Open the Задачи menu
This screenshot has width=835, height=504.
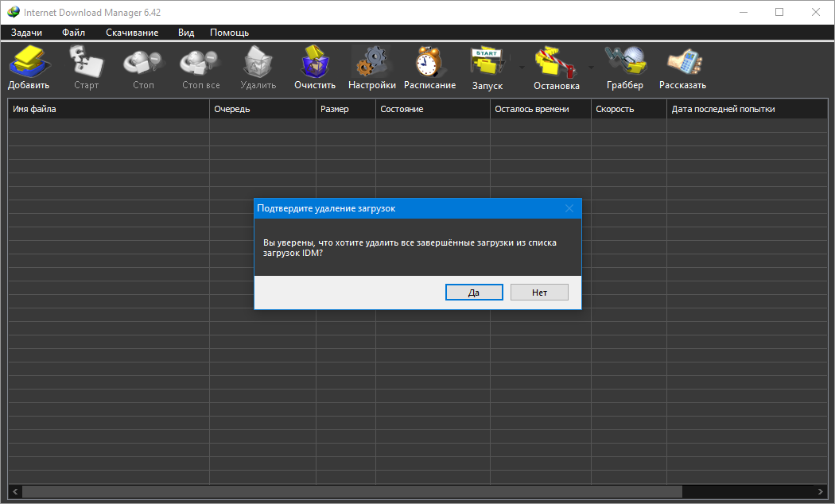point(26,33)
